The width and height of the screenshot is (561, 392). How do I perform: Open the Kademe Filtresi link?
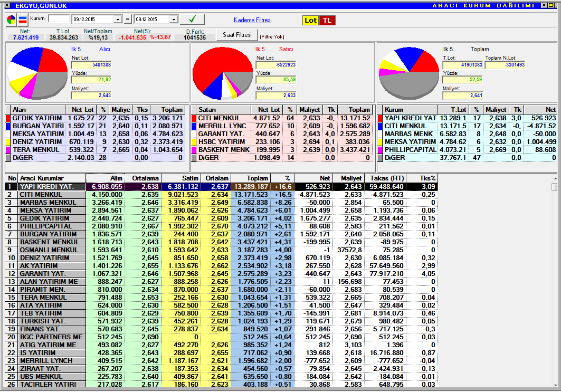click(x=252, y=20)
